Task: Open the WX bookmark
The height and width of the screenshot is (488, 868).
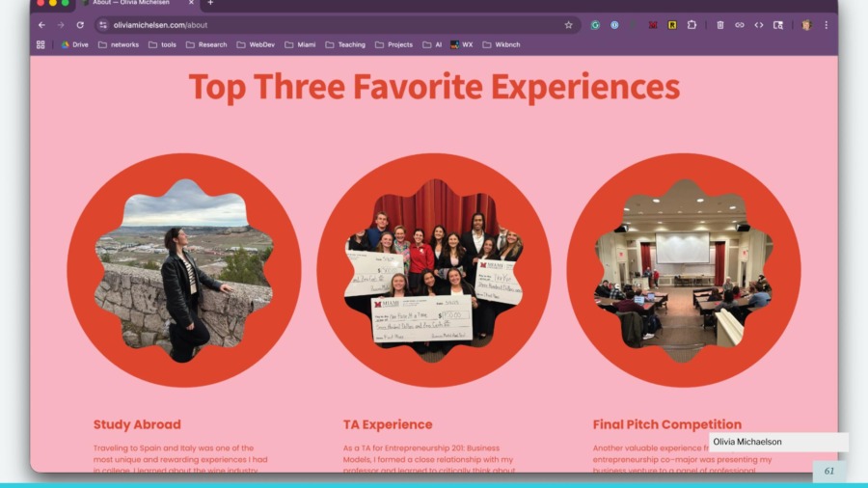Action: pyautogui.click(x=462, y=44)
